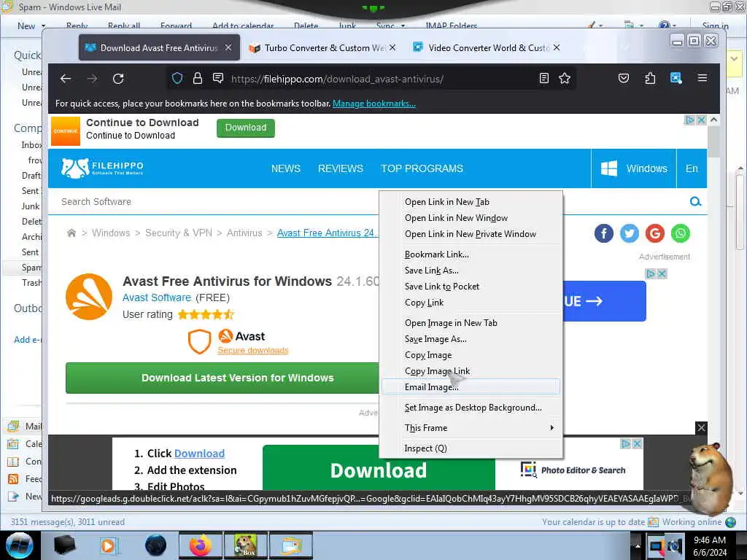The width and height of the screenshot is (747, 560).
Task: Open New dropdown in Windows Live Mail
Action: (43, 26)
